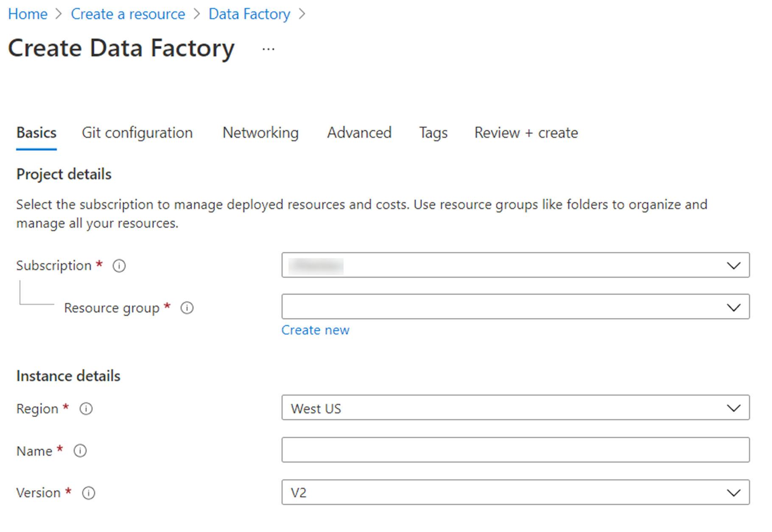The height and width of the screenshot is (532, 772).
Task: Click the Region field label
Action: tap(37, 409)
